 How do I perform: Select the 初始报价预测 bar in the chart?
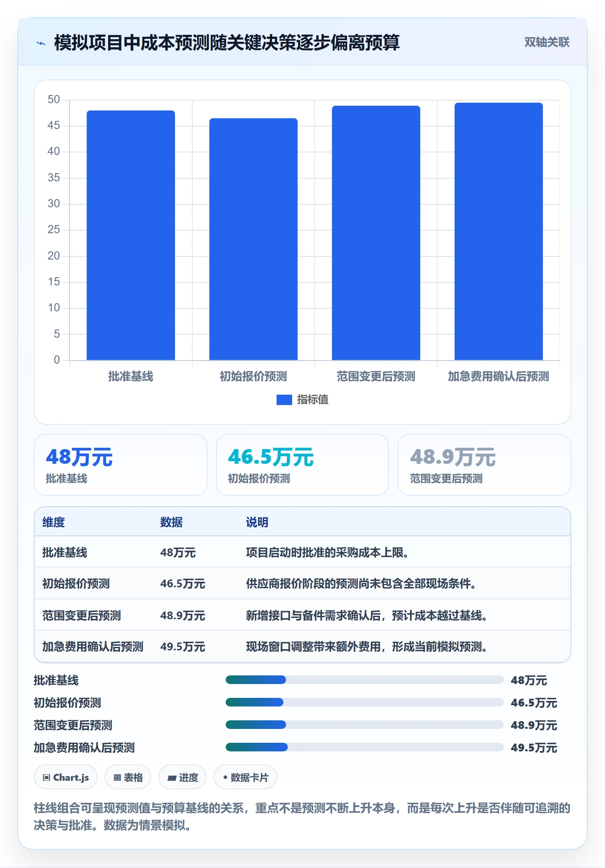pyautogui.click(x=253, y=239)
